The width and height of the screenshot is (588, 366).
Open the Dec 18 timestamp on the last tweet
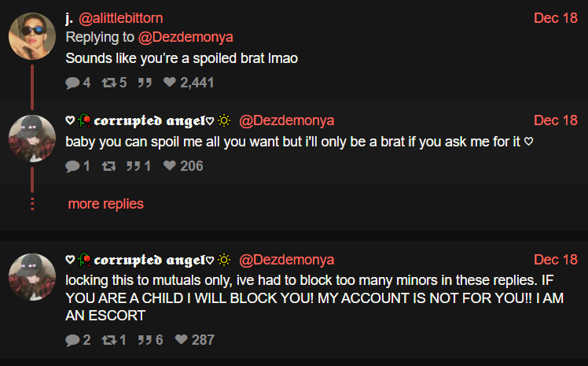coord(555,260)
